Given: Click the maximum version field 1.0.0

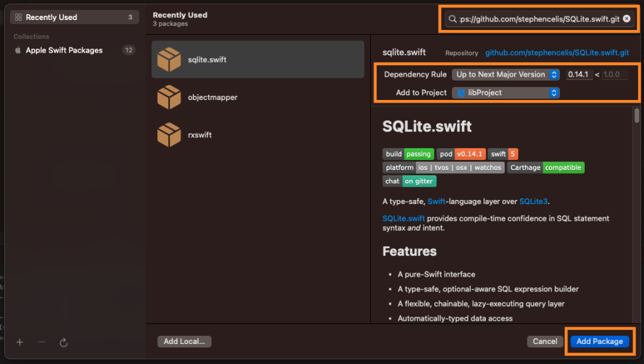Looking at the screenshot, I should (614, 75).
